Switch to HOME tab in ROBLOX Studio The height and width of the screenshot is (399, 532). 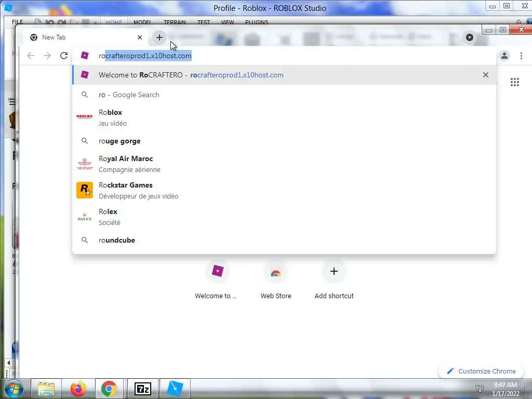pyautogui.click(x=114, y=22)
